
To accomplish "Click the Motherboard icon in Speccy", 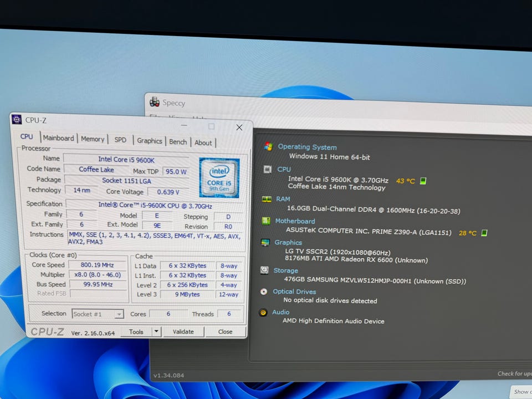I will (x=266, y=221).
